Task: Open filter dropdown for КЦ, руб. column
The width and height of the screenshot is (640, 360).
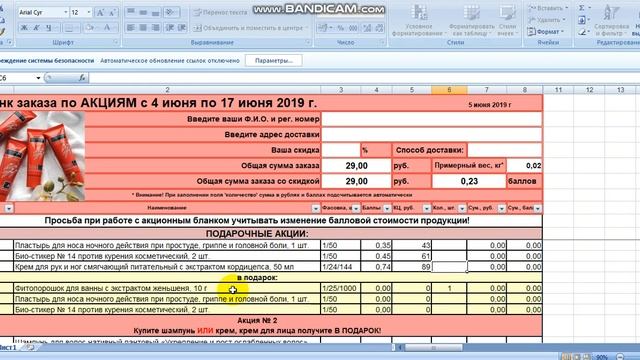Action: pos(427,209)
